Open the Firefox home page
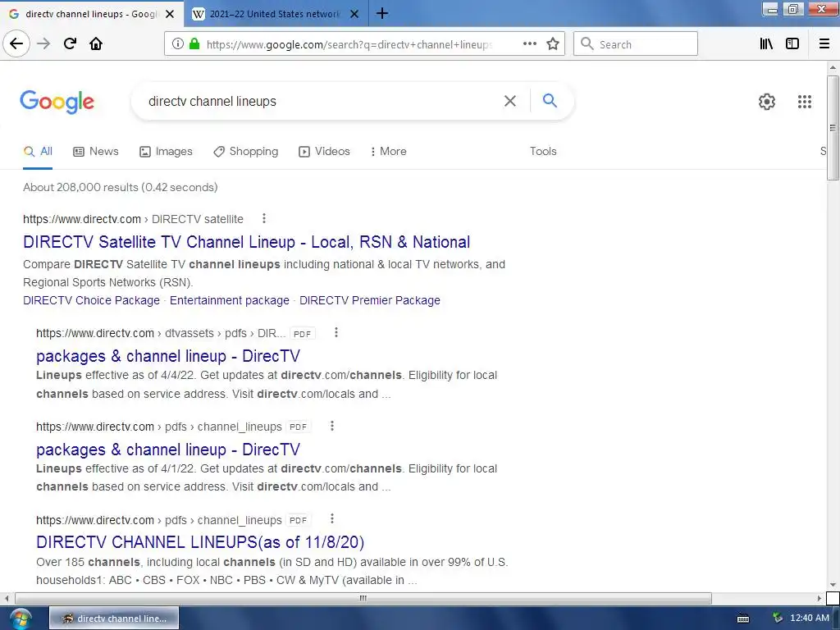This screenshot has width=840, height=630. click(x=96, y=44)
